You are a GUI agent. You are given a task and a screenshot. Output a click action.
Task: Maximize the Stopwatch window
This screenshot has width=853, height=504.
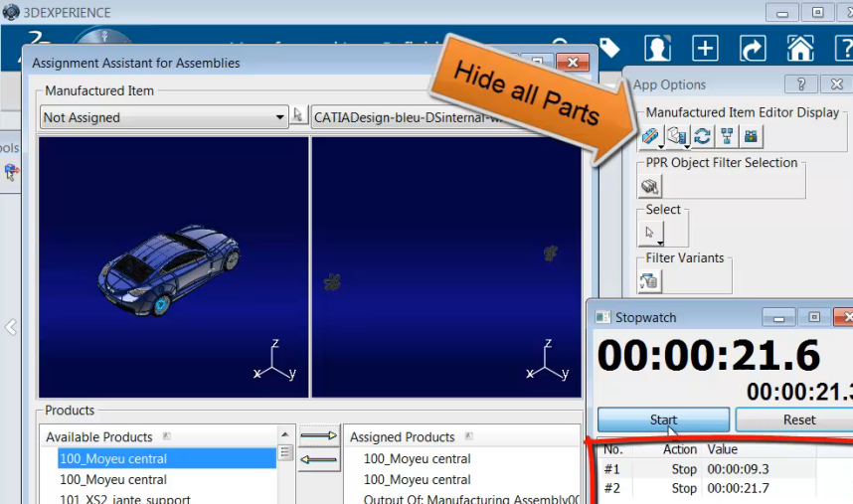click(x=814, y=317)
